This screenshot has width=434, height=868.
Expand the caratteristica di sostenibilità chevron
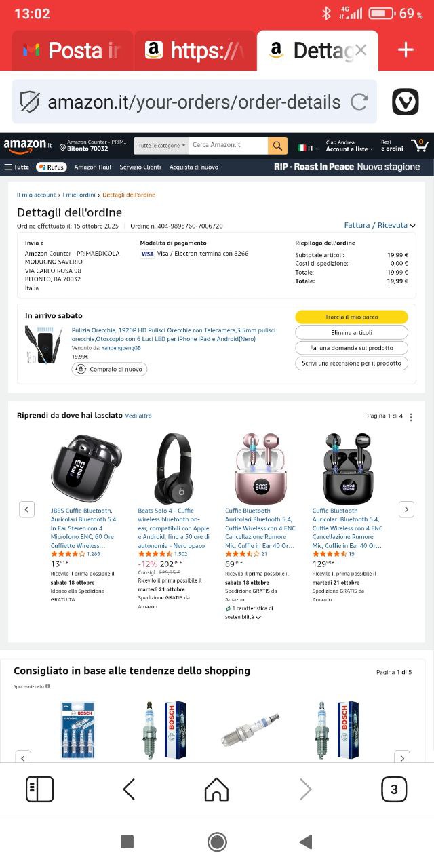(258, 618)
